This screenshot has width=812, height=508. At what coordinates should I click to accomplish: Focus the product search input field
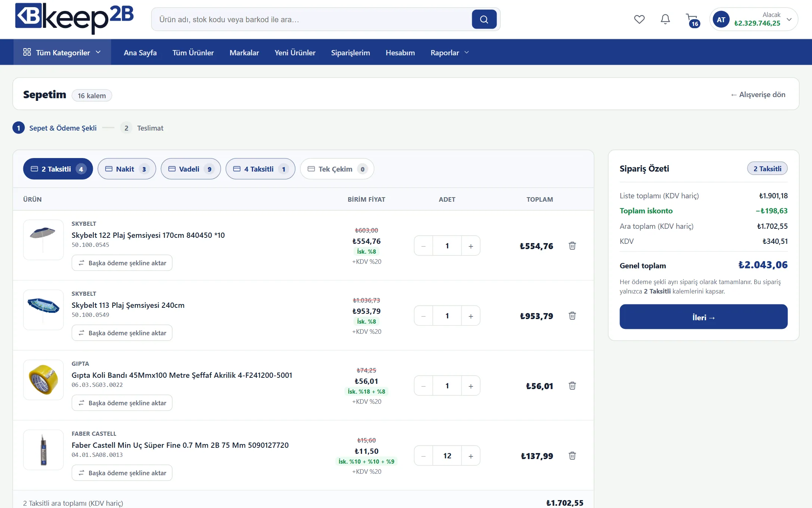point(312,19)
